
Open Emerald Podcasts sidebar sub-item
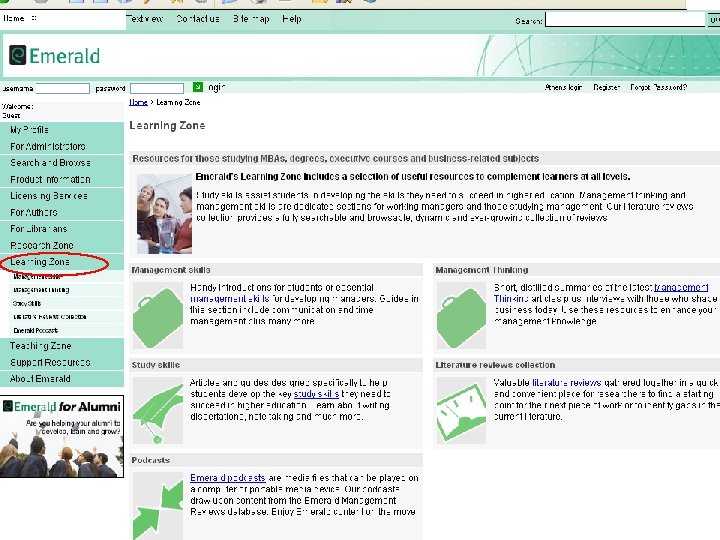tap(66, 330)
